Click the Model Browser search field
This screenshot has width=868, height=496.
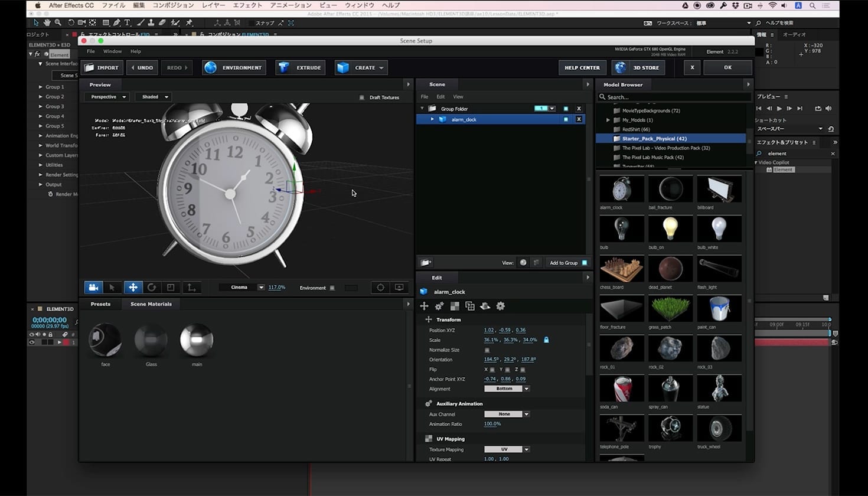[x=674, y=97]
